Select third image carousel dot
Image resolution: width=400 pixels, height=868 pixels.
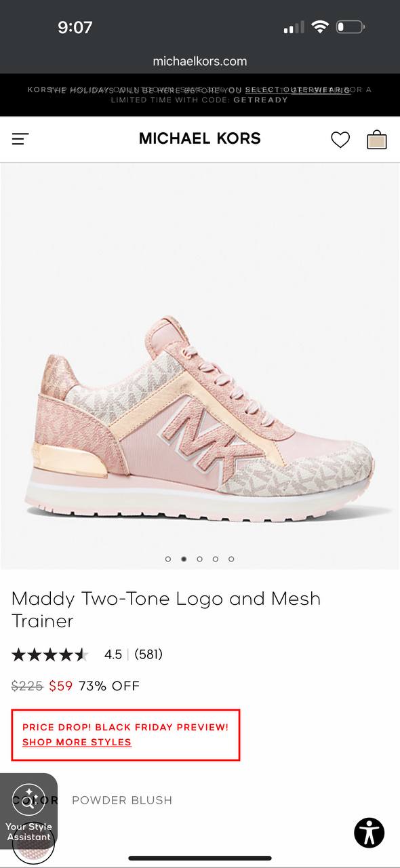[199, 559]
